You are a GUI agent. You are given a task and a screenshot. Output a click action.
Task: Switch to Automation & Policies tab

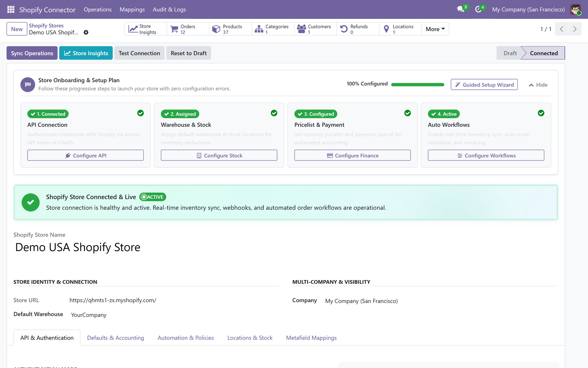click(186, 337)
